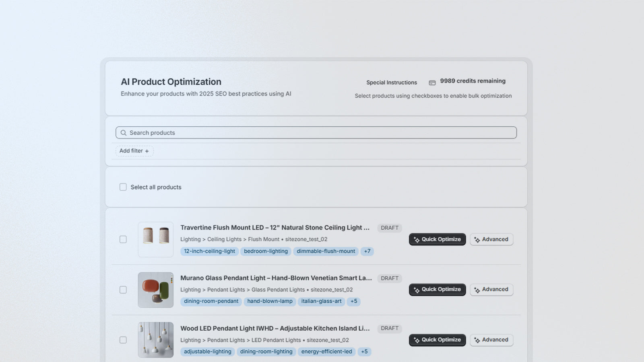The width and height of the screenshot is (644, 362).
Task: Click the sparkle icon on Travertine's Quick Optimize button
Action: point(416,239)
